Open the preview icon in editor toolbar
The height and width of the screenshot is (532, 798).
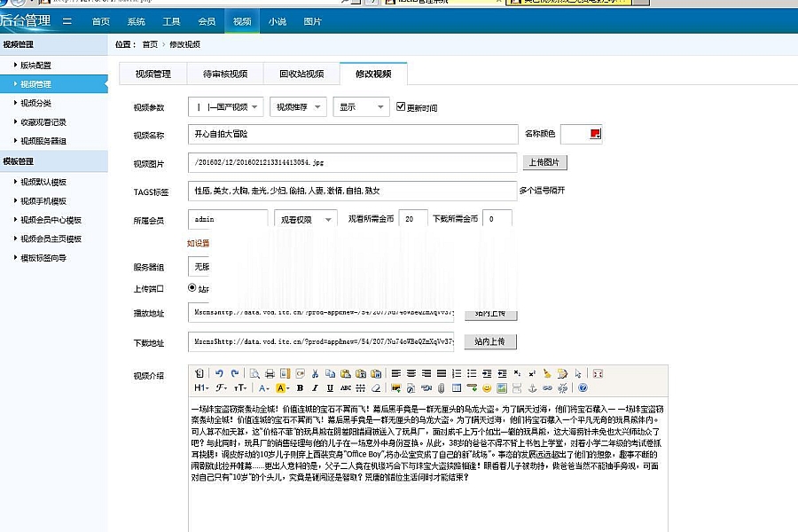coord(254,373)
